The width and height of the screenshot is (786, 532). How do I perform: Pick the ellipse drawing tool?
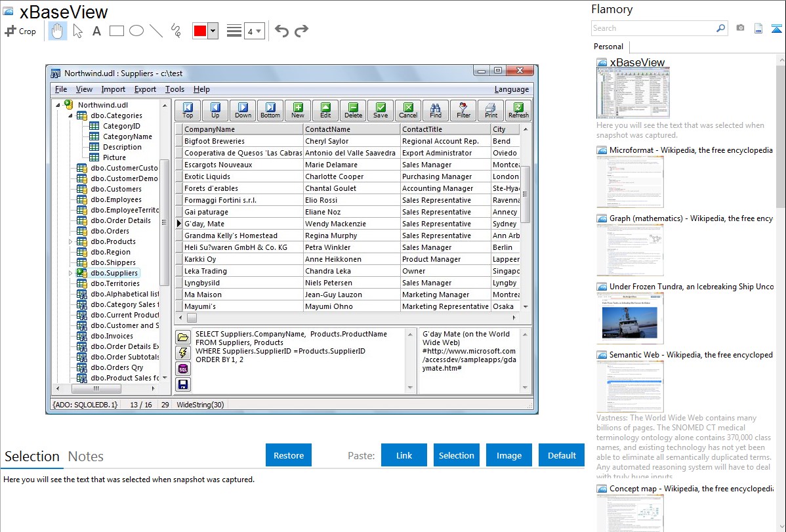coord(136,31)
